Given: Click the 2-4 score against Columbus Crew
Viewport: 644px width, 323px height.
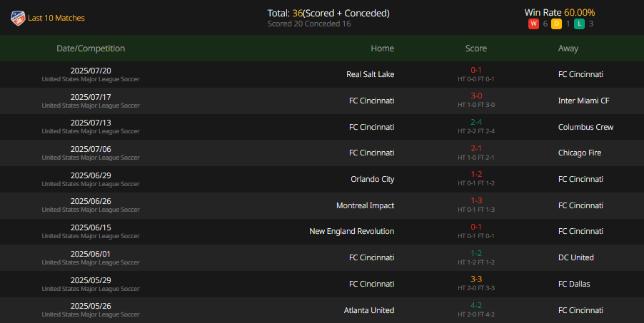Looking at the screenshot, I should point(476,122).
